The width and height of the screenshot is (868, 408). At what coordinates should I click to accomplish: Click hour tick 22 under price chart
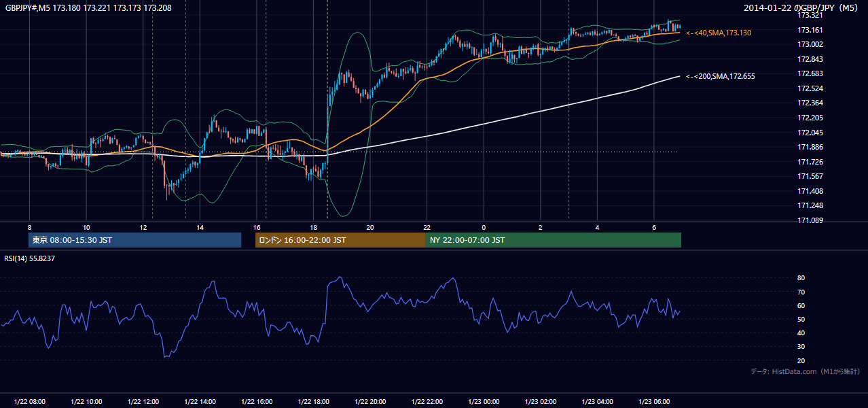tap(427, 227)
